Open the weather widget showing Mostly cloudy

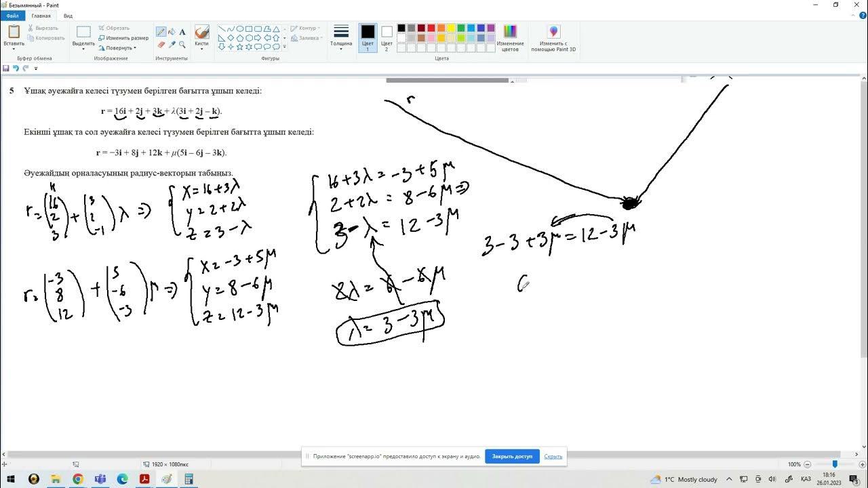[x=684, y=479]
